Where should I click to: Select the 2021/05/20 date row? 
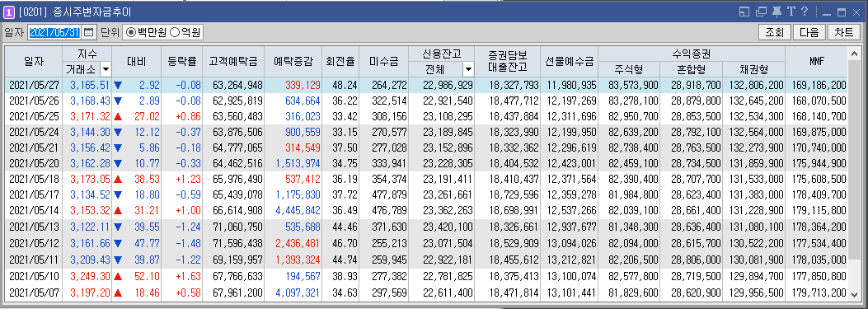(x=426, y=163)
